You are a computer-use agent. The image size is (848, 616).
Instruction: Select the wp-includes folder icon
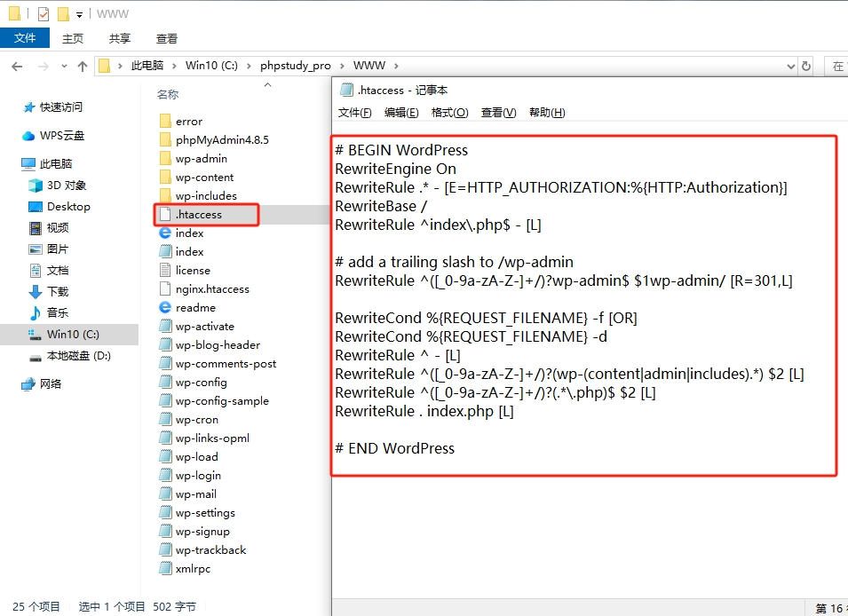[x=165, y=195]
